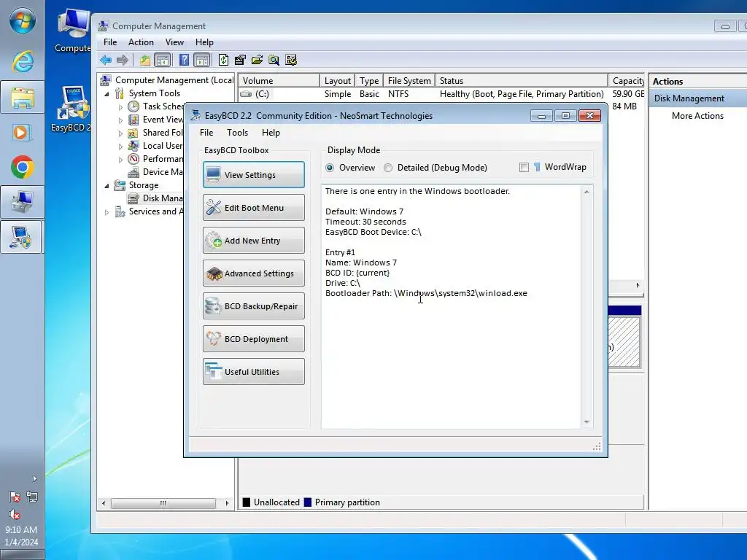Click the blue Primary partition legend swatch
Screen dimensions: 747x560
[308, 502]
